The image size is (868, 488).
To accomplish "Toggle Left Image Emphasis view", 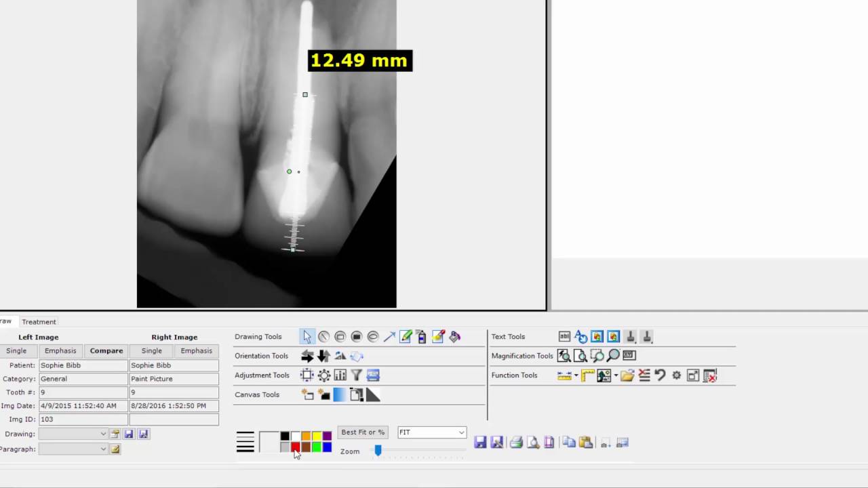I will (60, 351).
